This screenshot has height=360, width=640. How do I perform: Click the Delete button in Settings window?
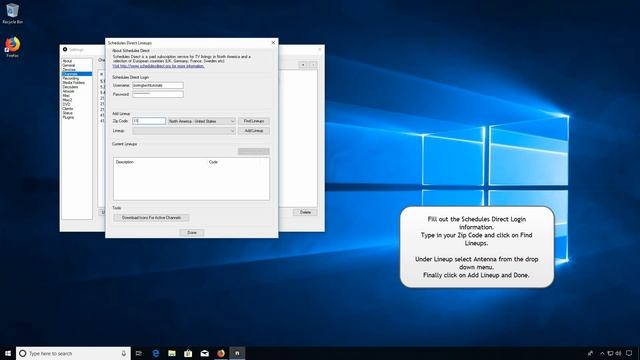pos(305,212)
